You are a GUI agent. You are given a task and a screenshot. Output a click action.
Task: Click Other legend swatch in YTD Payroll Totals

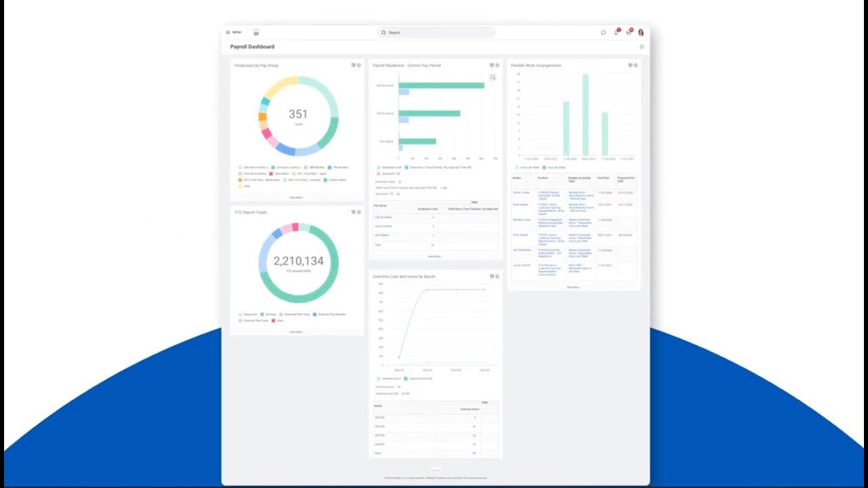[x=273, y=321]
